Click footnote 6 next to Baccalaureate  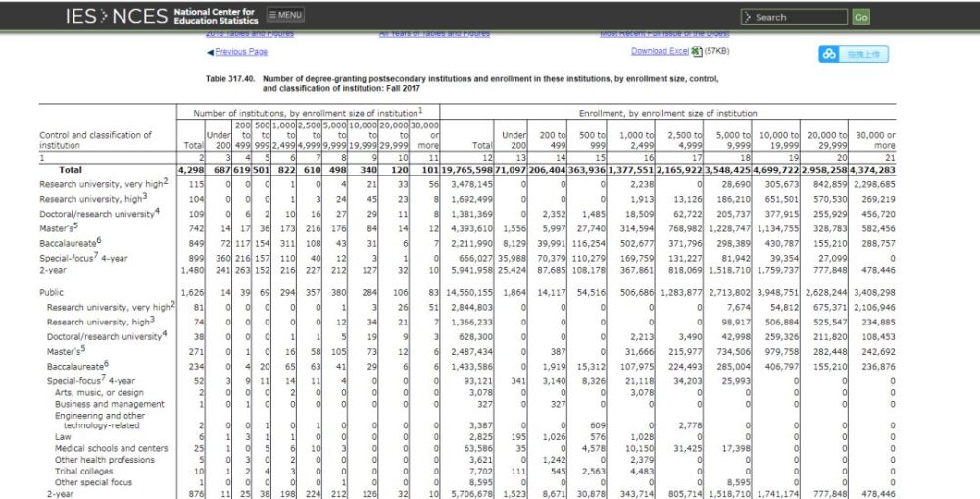point(99,240)
